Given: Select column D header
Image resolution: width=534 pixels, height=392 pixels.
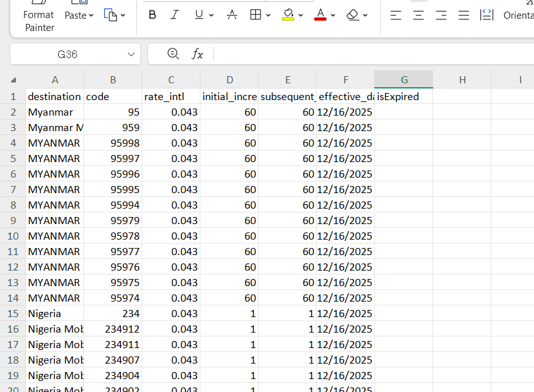Looking at the screenshot, I should click(230, 80).
